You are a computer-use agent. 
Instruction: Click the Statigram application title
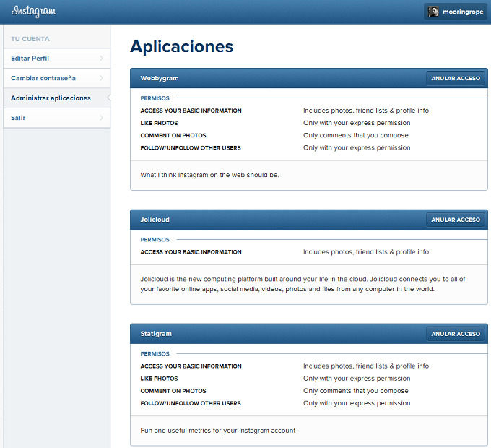(x=156, y=334)
